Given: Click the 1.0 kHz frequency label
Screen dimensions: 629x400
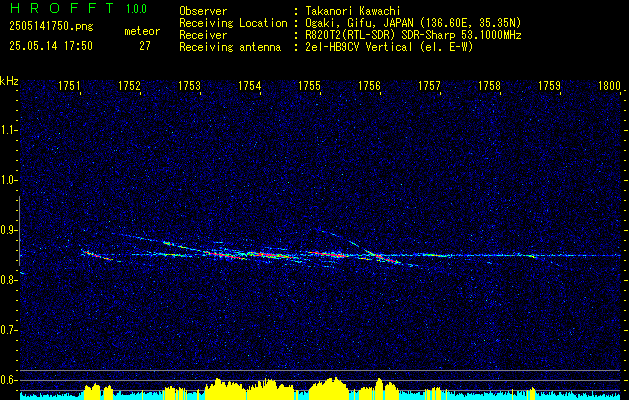Looking at the screenshot, I should pyautogui.click(x=8, y=180).
